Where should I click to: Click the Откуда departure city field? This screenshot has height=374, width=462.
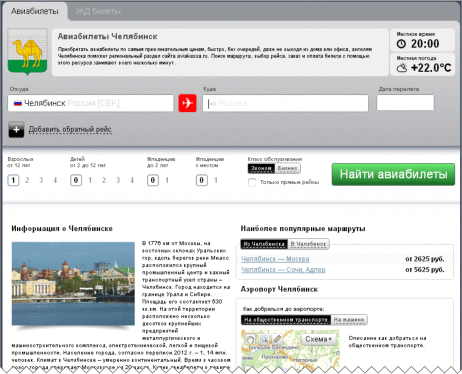pos(91,103)
